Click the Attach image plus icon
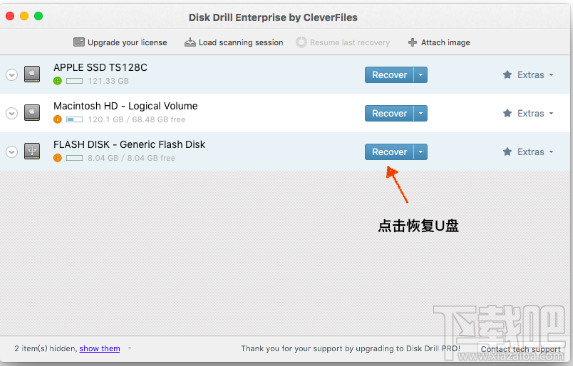Image resolution: width=573 pixels, height=366 pixels. [412, 42]
